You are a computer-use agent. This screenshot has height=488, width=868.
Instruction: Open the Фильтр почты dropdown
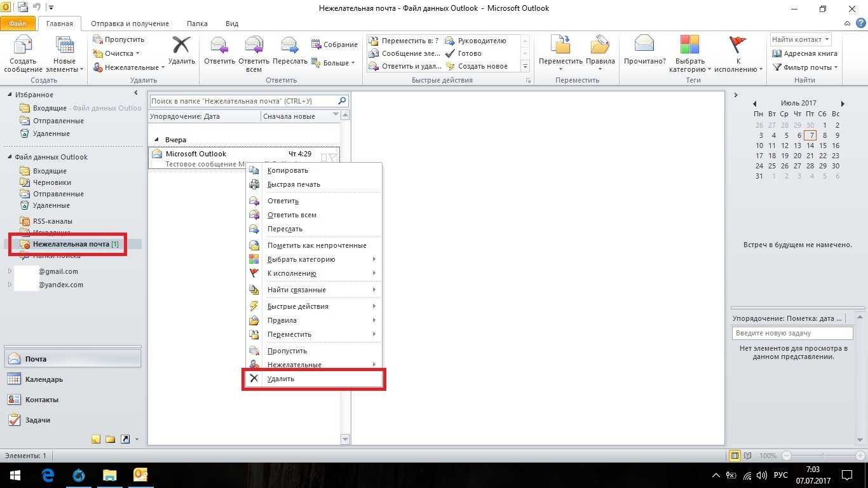point(804,67)
